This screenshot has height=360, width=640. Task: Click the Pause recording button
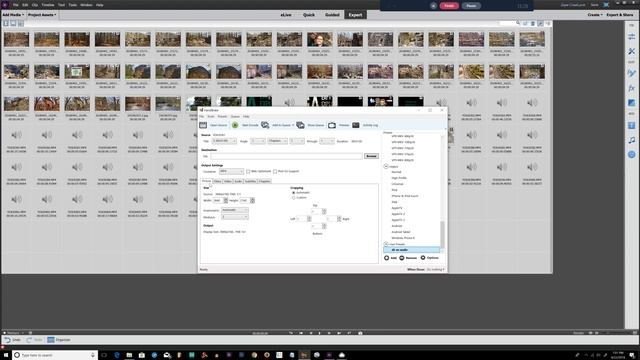pyautogui.click(x=471, y=6)
